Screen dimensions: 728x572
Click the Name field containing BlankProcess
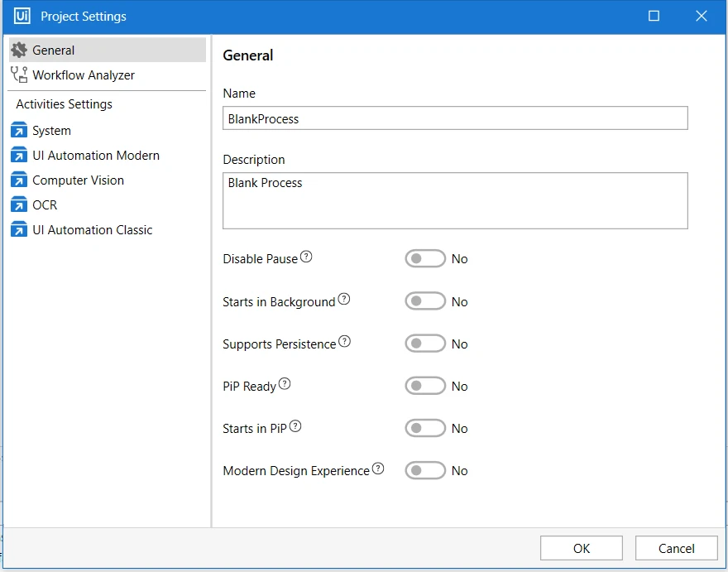[x=455, y=118]
